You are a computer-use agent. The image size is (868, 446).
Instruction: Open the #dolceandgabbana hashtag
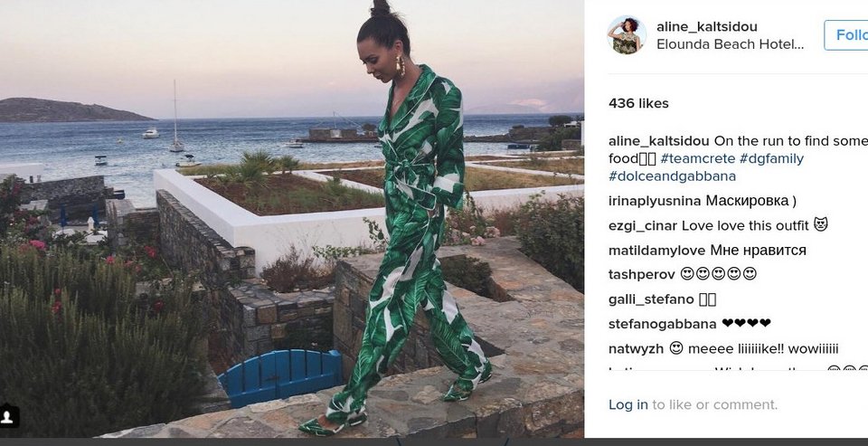point(672,176)
